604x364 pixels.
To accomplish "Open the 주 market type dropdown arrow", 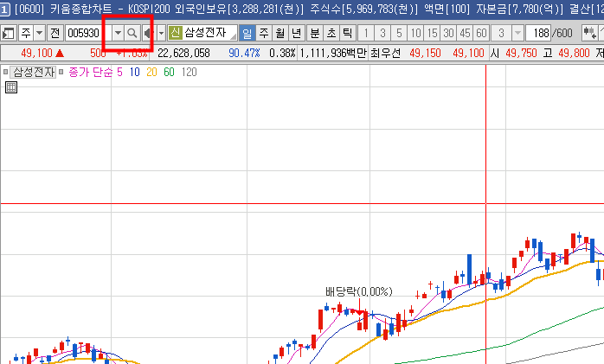I will tap(39, 34).
